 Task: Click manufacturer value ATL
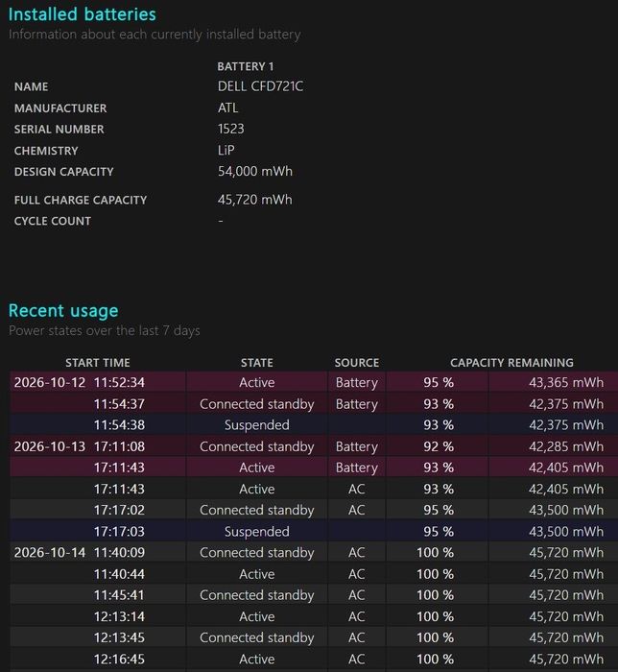[x=227, y=108]
